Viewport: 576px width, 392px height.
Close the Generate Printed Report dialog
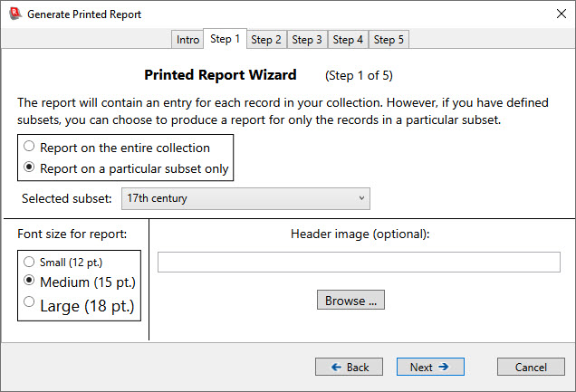pos(561,14)
